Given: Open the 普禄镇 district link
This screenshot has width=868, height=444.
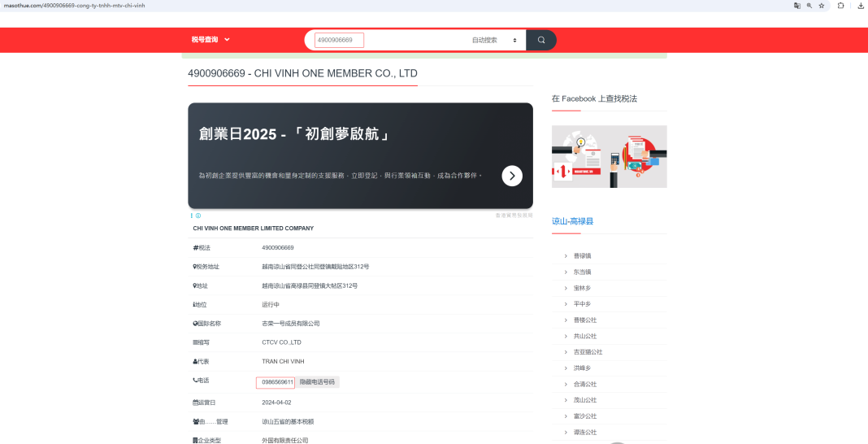Looking at the screenshot, I should point(583,256).
